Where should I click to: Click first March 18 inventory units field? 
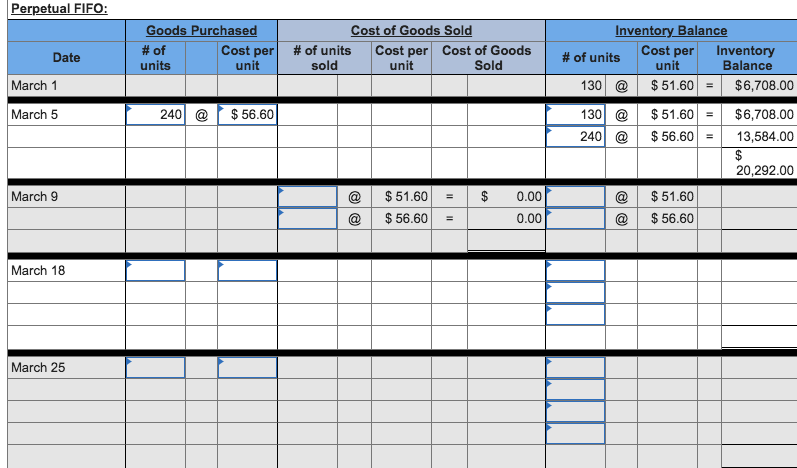coord(575,271)
